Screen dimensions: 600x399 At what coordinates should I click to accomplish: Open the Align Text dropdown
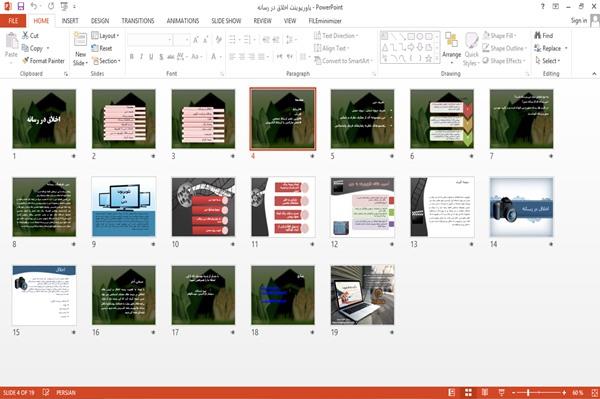pos(331,48)
